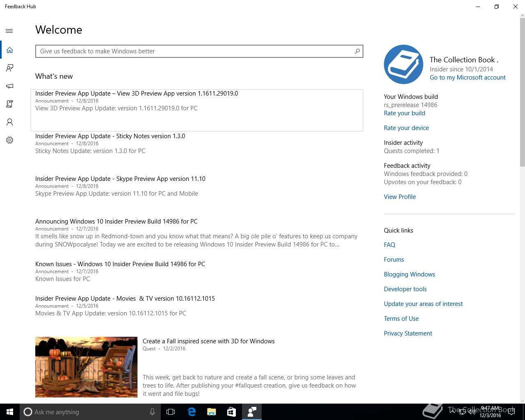The image size is (525, 420).
Task: Open View 3D Preview App update announcement
Action: (x=197, y=110)
